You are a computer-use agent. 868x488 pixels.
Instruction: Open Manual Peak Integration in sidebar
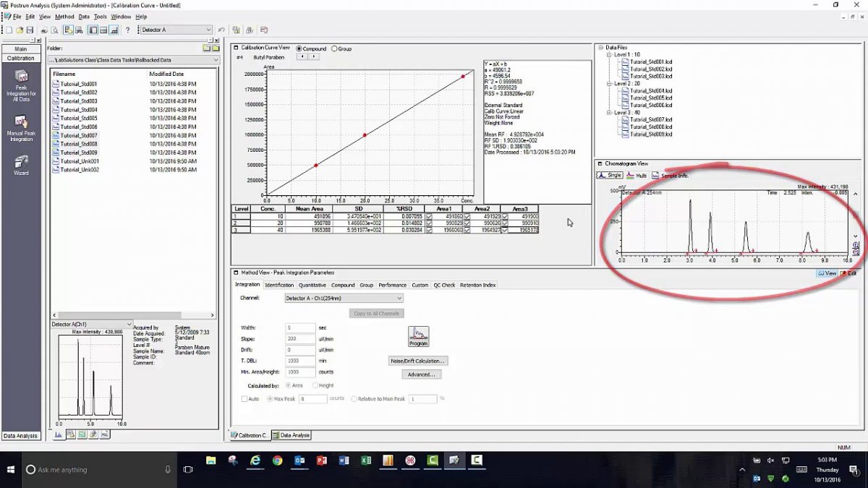click(x=21, y=127)
